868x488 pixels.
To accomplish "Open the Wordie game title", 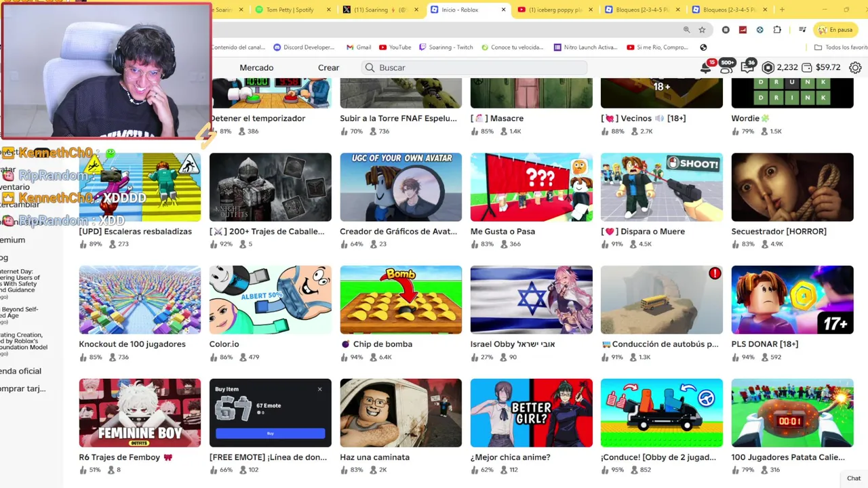I will point(751,119).
